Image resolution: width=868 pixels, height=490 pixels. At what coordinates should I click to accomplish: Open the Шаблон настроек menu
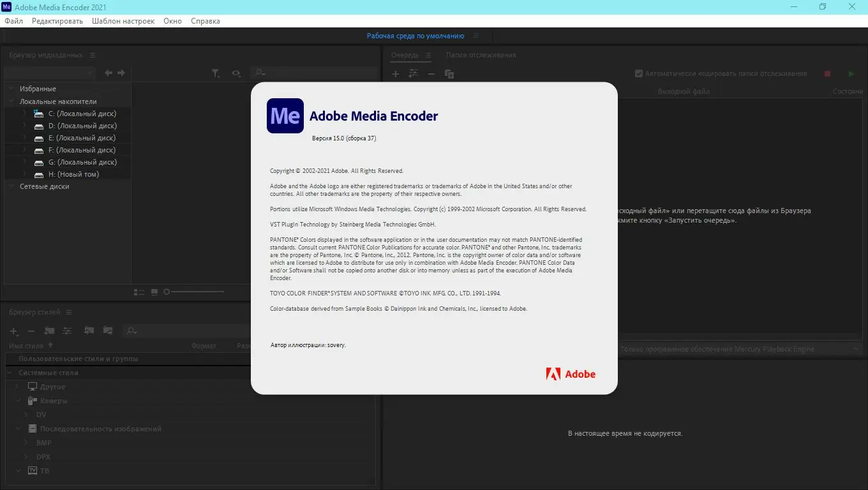[123, 21]
